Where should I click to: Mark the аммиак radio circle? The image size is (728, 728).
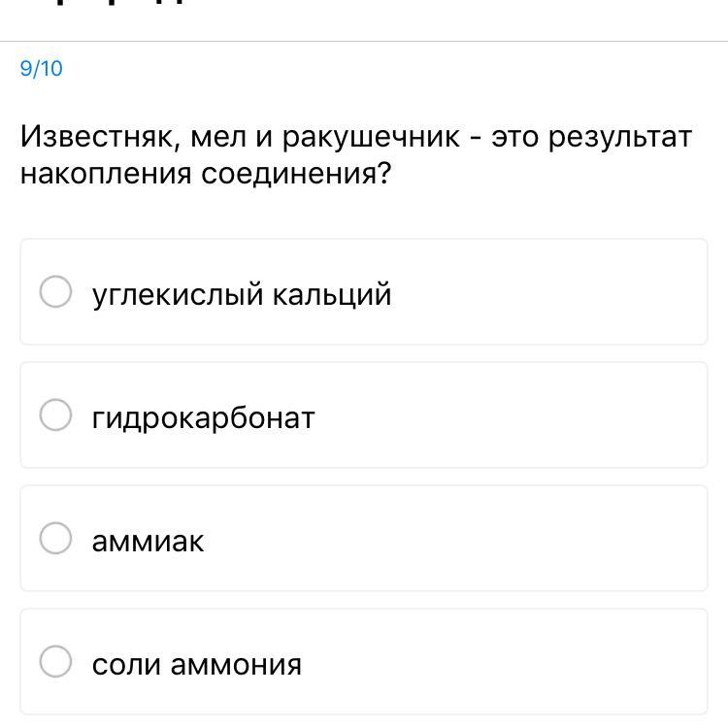point(55,538)
